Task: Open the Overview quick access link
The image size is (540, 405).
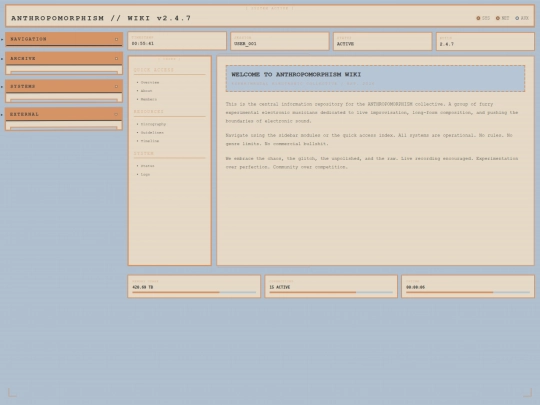Action: click(150, 83)
